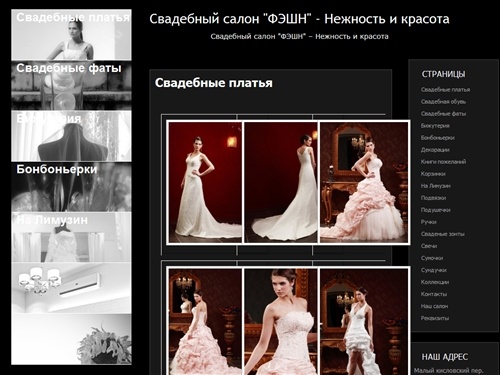
Task: Click the smaller subtitle under the site title
Action: [x=299, y=36]
